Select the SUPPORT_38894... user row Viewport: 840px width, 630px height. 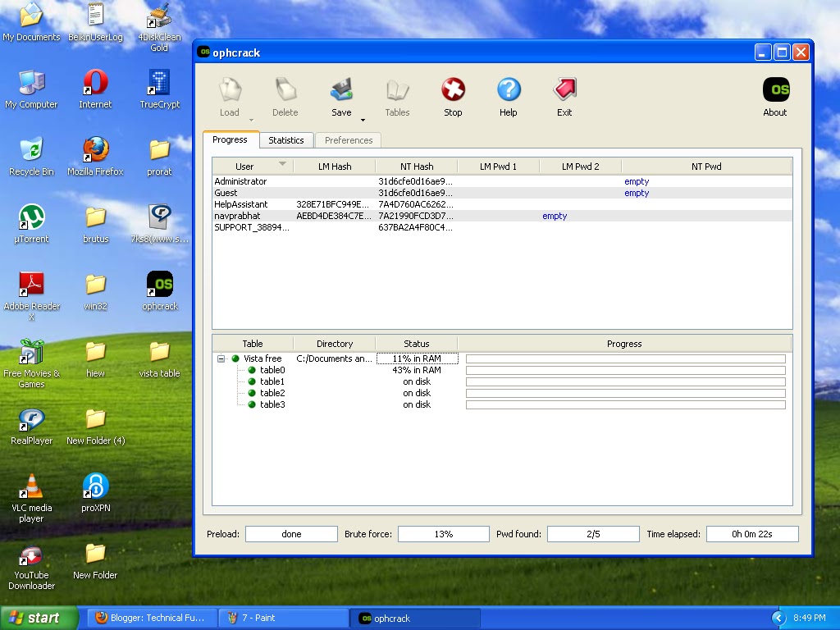(502, 228)
